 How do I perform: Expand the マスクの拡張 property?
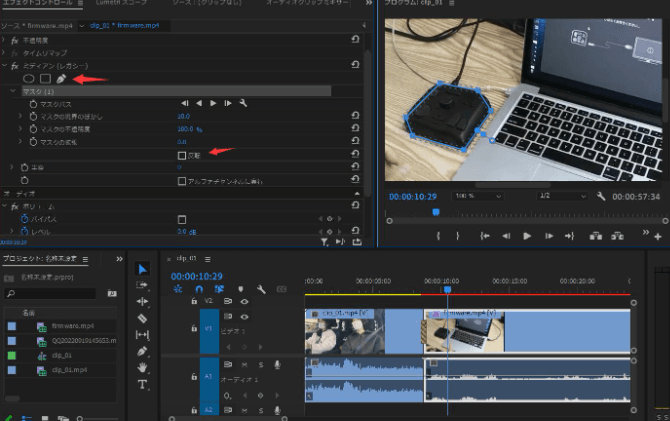click(x=21, y=142)
